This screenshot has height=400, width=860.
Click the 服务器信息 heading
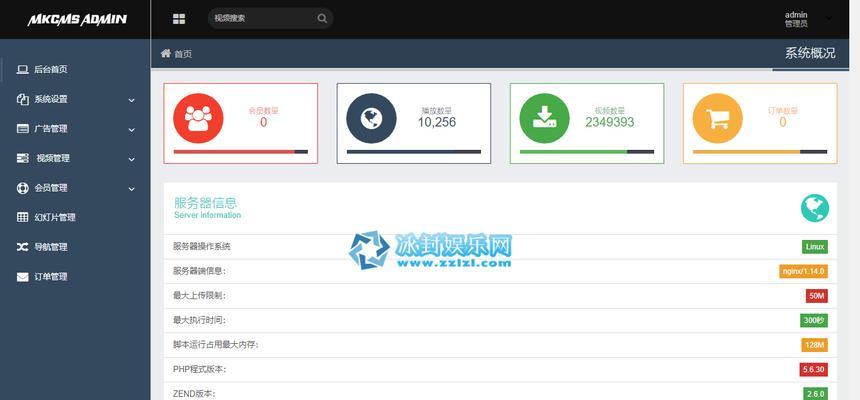[x=205, y=202]
